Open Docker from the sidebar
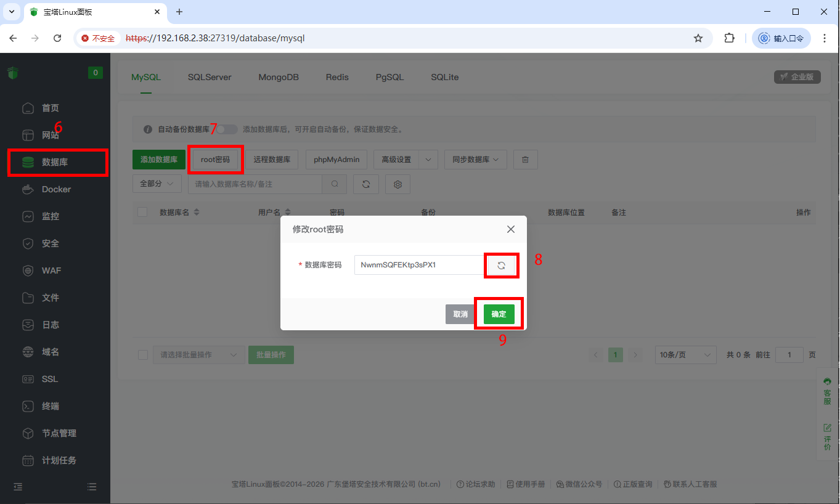The width and height of the screenshot is (840, 504). tap(56, 189)
